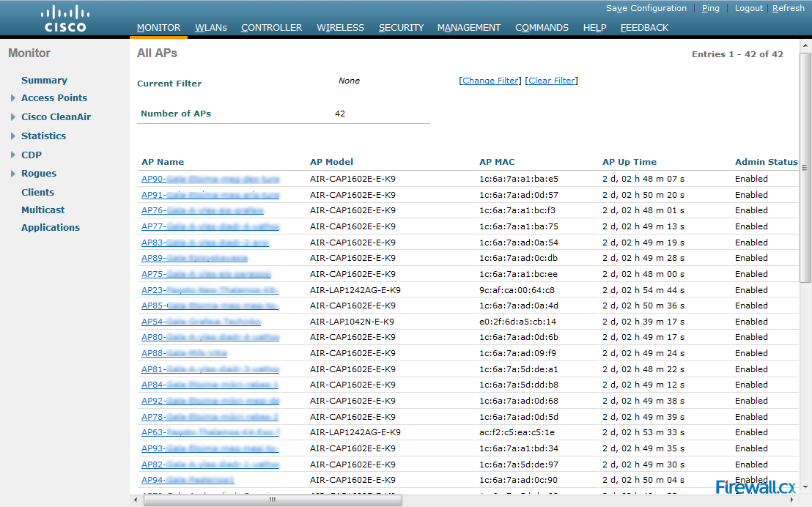Open the WLANs menu
This screenshot has width=812, height=507.
[x=211, y=28]
